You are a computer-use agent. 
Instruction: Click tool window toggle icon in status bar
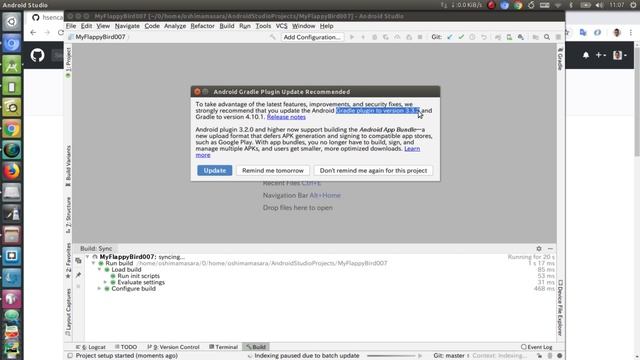[70, 356]
